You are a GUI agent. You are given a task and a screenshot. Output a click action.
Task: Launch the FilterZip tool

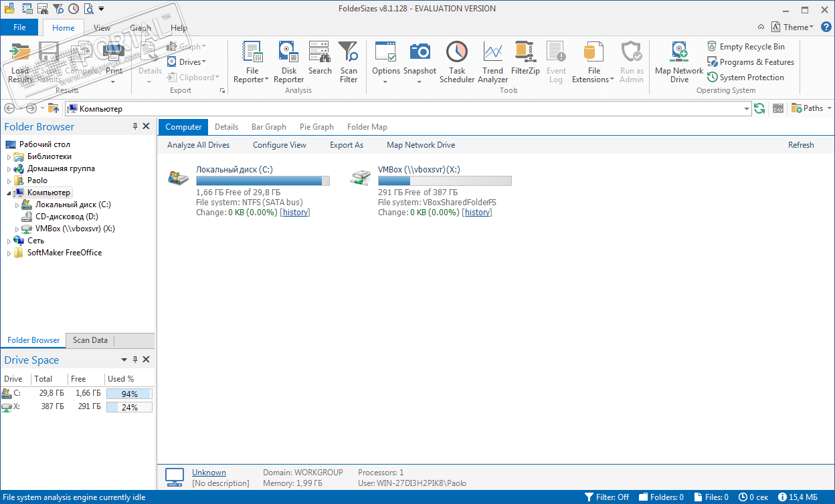[x=525, y=58]
